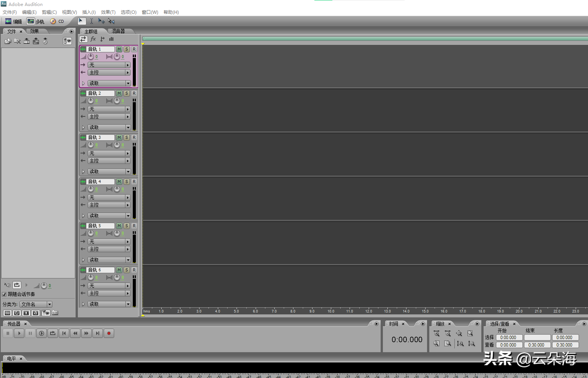This screenshot has width=588, height=378.
Task: Open the 读取 automation dropdown on 音轨 2
Action: pos(128,128)
